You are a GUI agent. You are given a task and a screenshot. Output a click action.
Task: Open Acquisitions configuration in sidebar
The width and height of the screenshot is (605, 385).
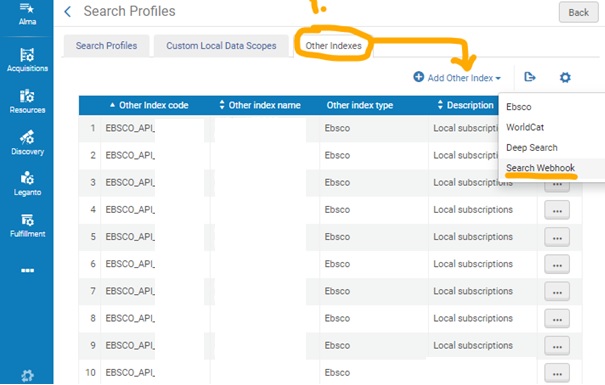(x=27, y=60)
